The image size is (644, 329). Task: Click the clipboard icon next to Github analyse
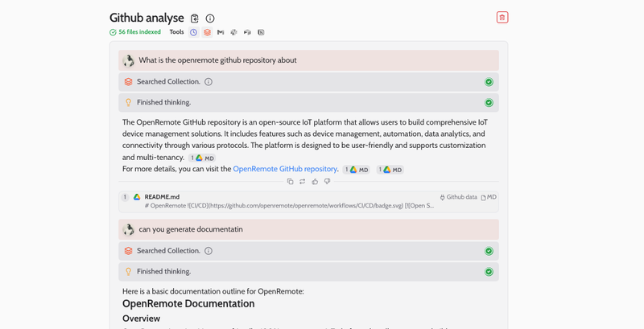[195, 19]
